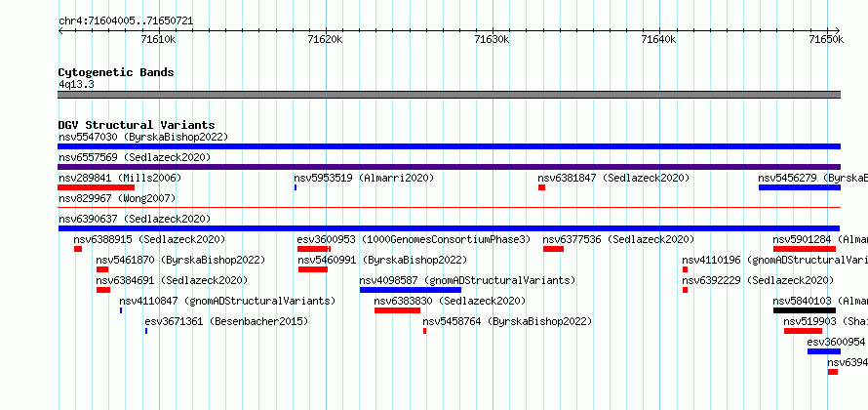868x410 pixels.
Task: Select the nsv6557569 purple variant bar
Action: 449,167
